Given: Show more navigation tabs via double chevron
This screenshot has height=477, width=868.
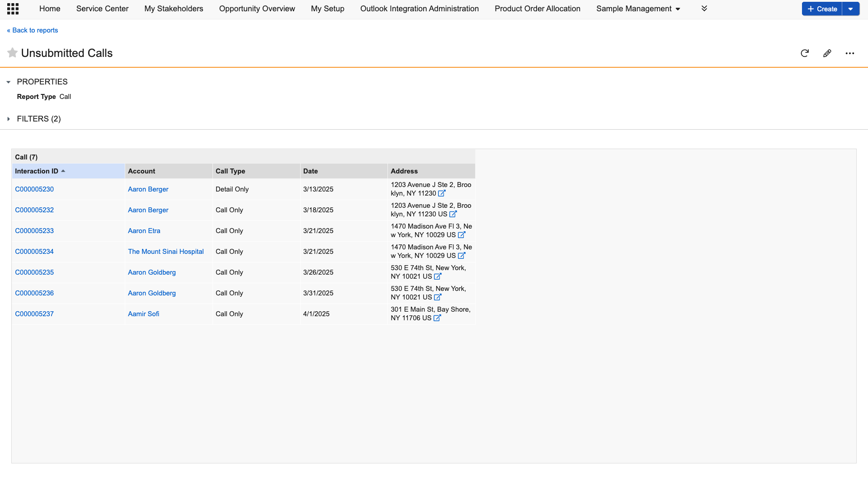Looking at the screenshot, I should coord(704,9).
